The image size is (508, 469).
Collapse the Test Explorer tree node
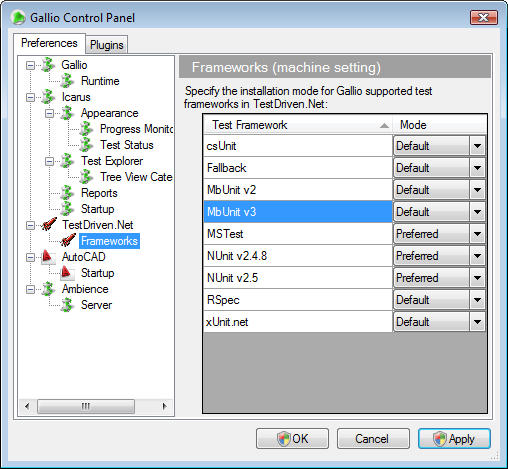coord(49,161)
